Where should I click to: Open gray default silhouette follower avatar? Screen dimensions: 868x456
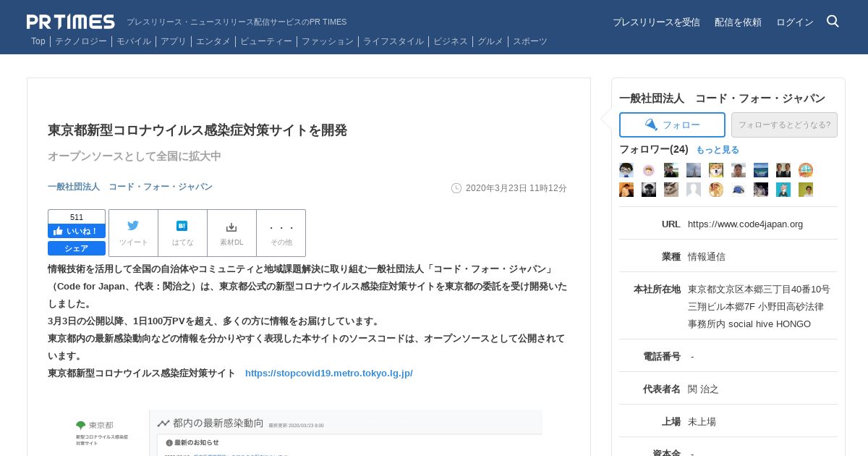[x=694, y=190]
